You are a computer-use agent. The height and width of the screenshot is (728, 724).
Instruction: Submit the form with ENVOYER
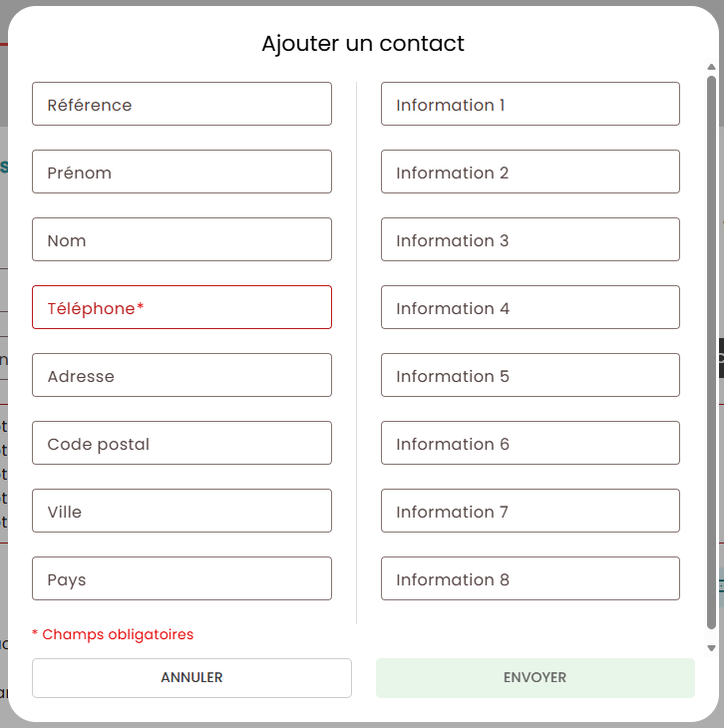[535, 678]
